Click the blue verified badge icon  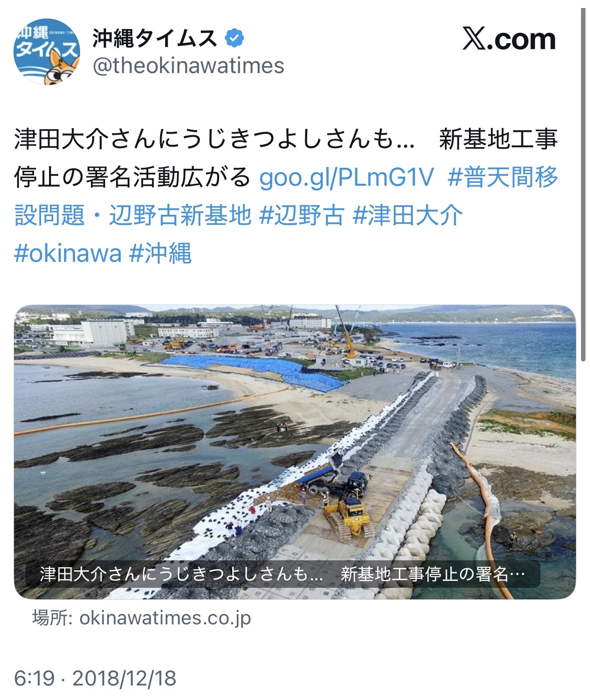point(235,38)
